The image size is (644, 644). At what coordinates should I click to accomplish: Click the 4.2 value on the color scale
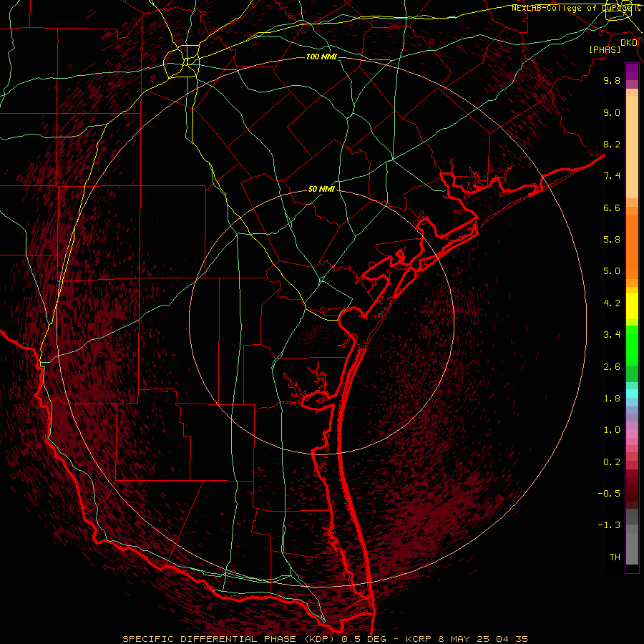[612, 303]
